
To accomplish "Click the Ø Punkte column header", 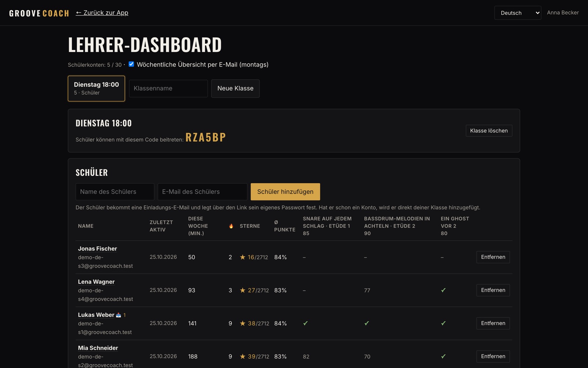I will (x=284, y=226).
